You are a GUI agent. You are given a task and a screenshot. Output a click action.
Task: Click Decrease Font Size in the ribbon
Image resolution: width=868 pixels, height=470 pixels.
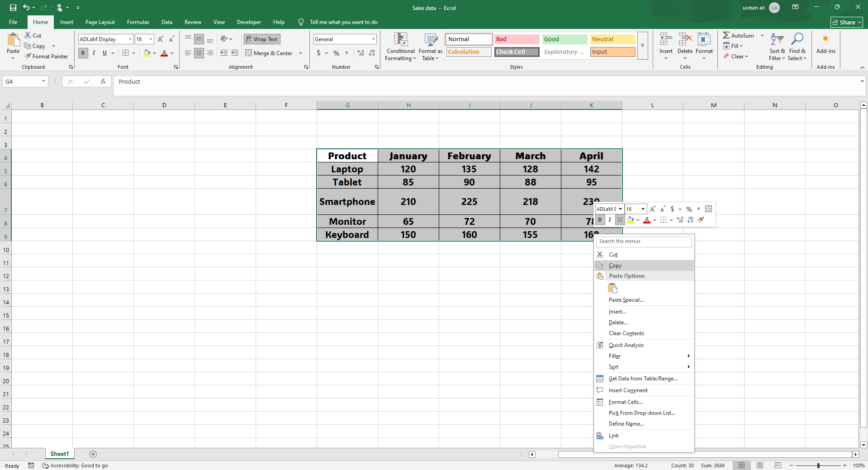tap(171, 39)
